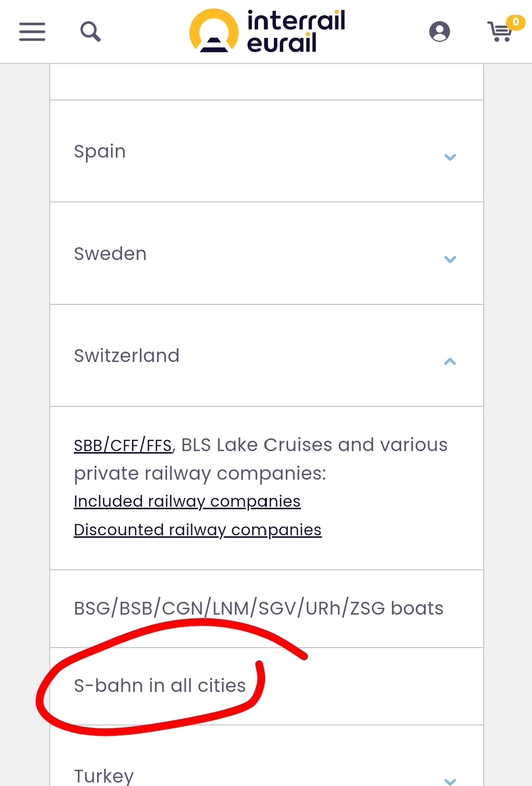Viewport: 532px width, 786px height.
Task: Expand the Turkey section chevron
Action: tap(450, 781)
